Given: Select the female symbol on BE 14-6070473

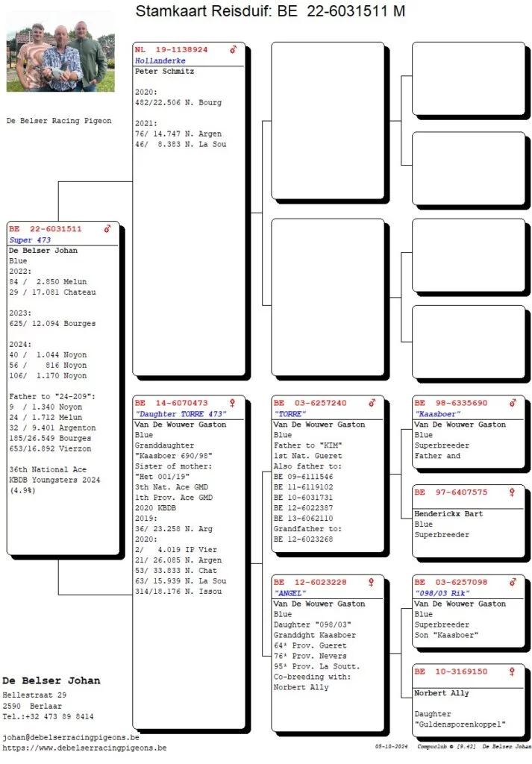Looking at the screenshot, I should click(232, 403).
